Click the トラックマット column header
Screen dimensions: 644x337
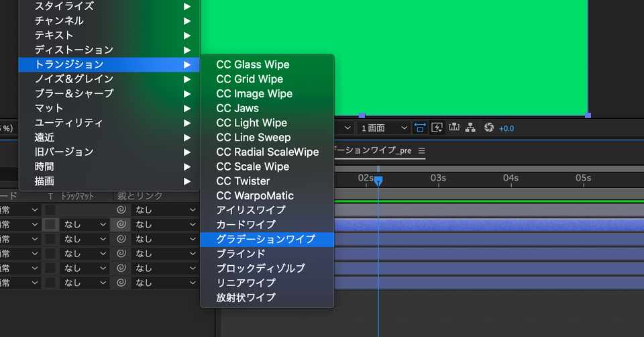78,197
